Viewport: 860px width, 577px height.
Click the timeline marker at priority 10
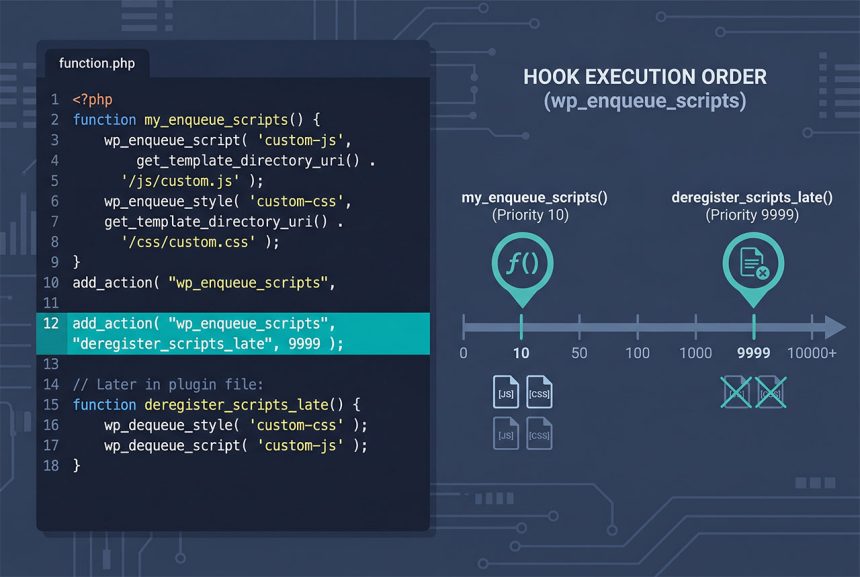click(x=521, y=327)
